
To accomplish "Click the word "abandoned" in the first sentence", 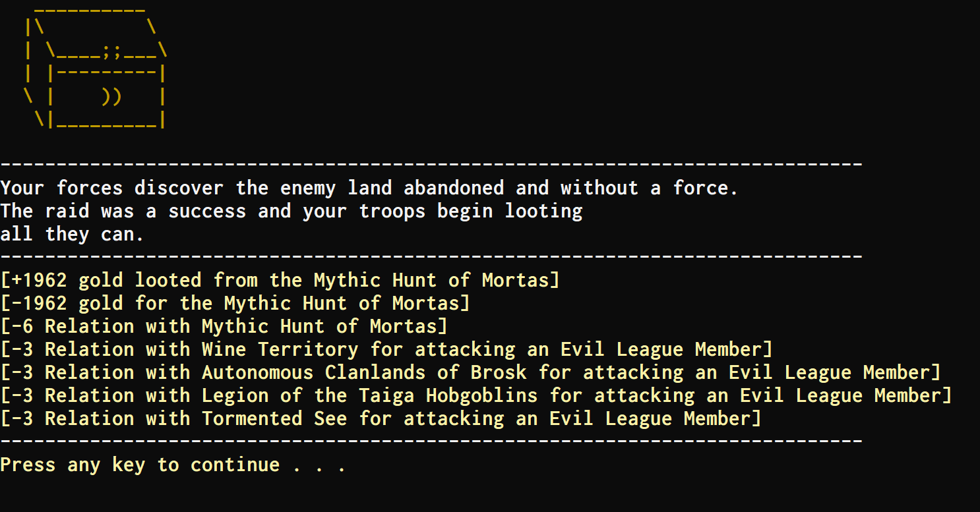I will coord(454,188).
